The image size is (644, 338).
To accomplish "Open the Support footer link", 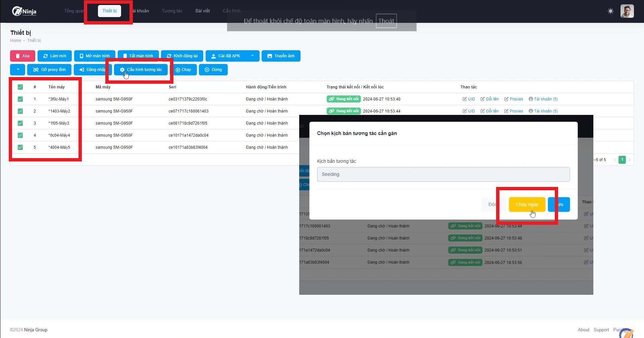I will tap(601, 330).
